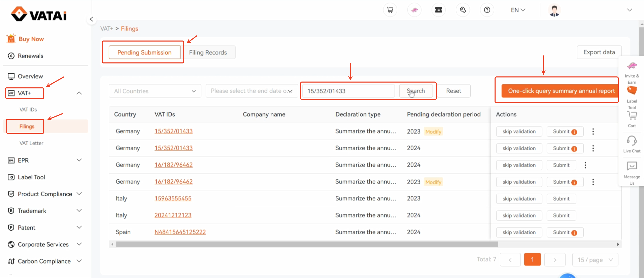Open the Label Tool icon in right panel
This screenshot has height=278, width=644.
632,90
